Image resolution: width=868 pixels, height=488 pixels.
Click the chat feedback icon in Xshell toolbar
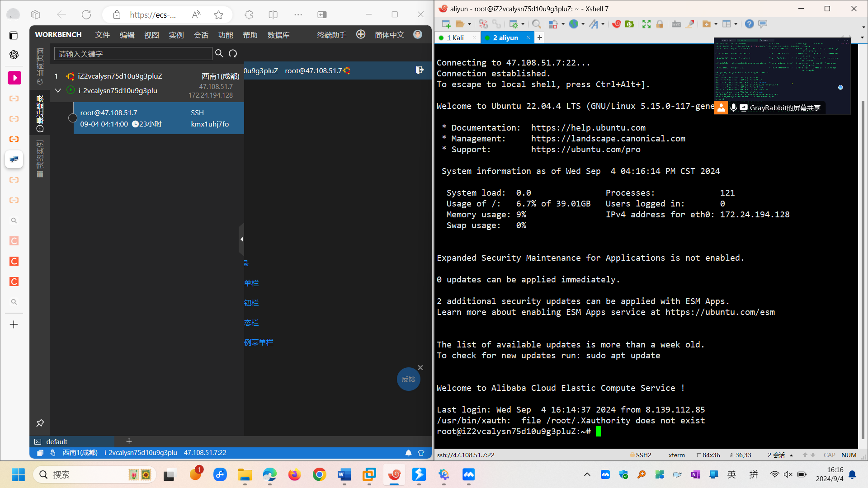[763, 24]
